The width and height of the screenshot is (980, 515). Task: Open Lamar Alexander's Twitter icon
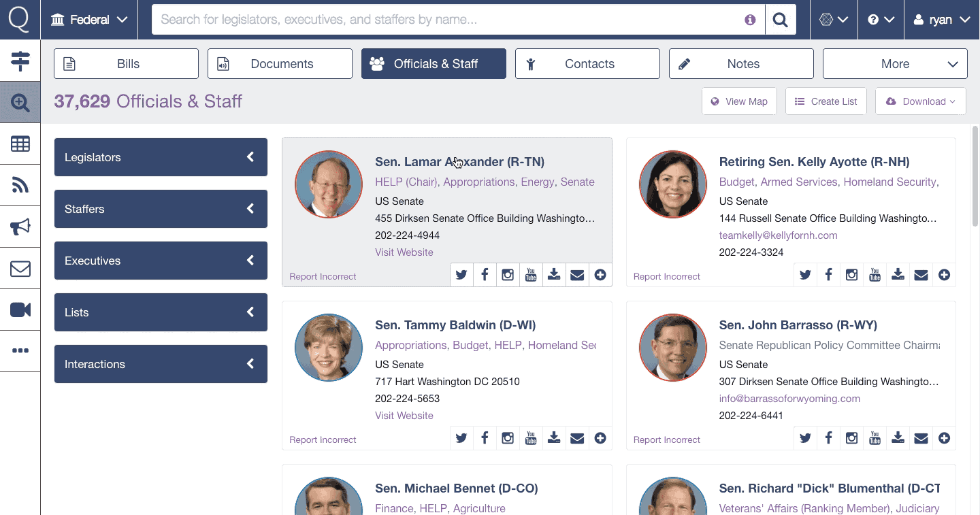(x=461, y=275)
